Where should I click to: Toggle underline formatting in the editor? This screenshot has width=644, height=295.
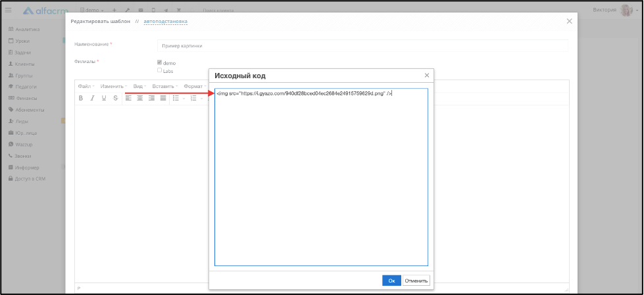tap(104, 98)
